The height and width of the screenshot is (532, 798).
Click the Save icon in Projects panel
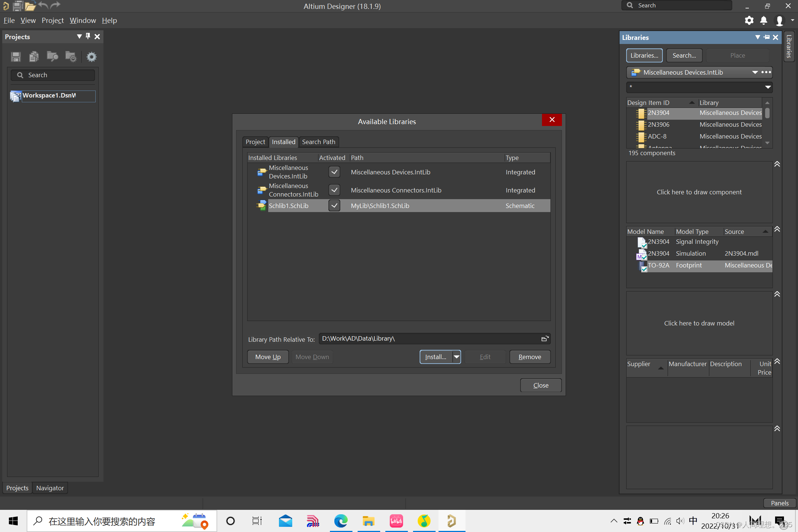[x=16, y=57]
